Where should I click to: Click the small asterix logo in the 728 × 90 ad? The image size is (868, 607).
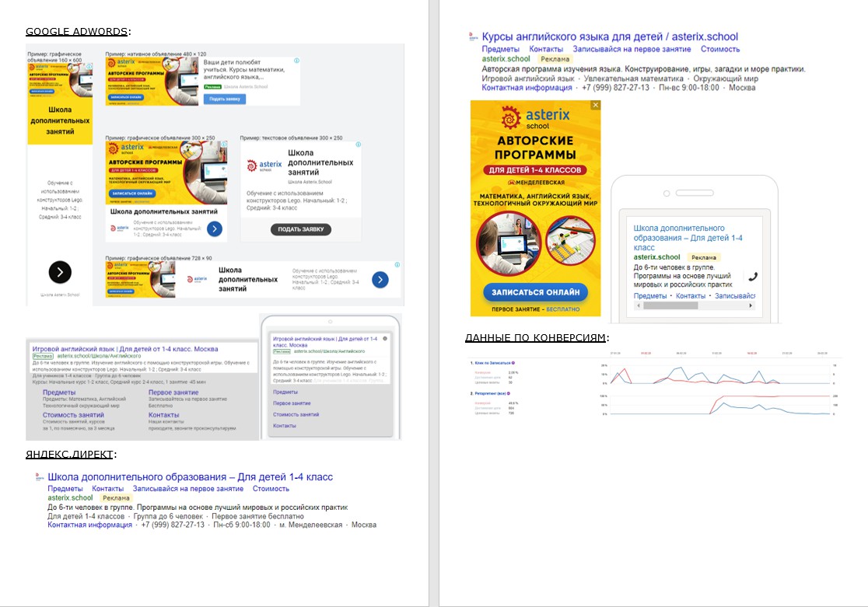coord(197,280)
